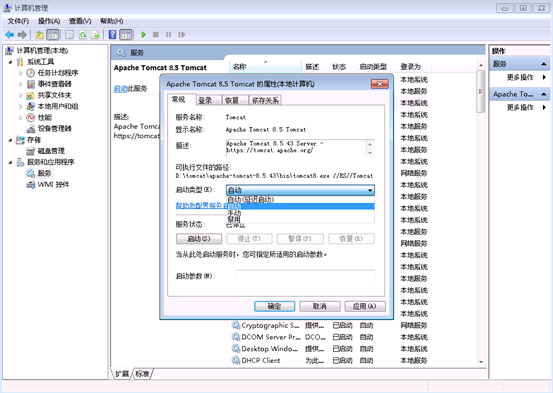Expand the 任务计划程序 node arrow
The width and height of the screenshot is (553, 393).
pyautogui.click(x=20, y=73)
